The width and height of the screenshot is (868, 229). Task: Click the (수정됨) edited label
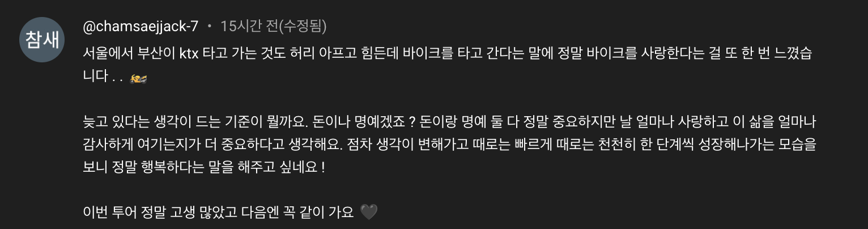click(299, 26)
